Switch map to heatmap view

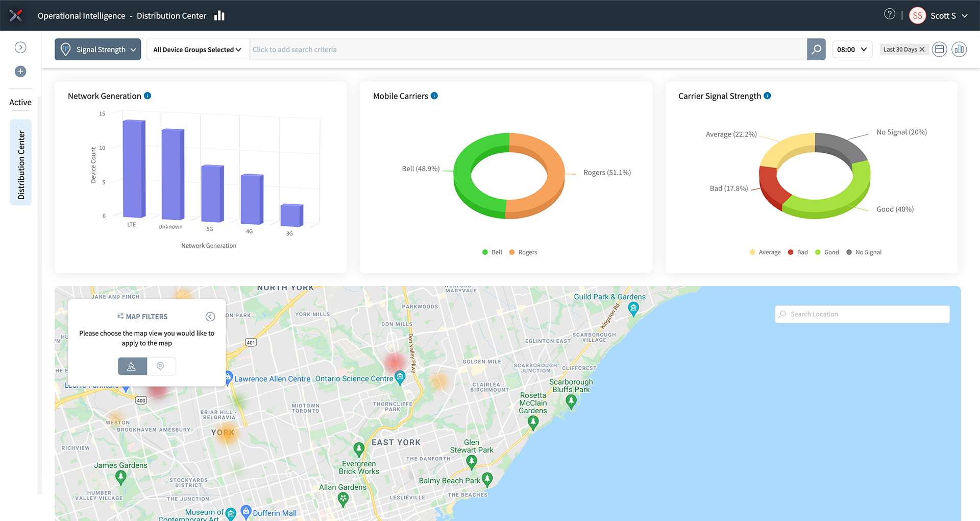pyautogui.click(x=132, y=366)
